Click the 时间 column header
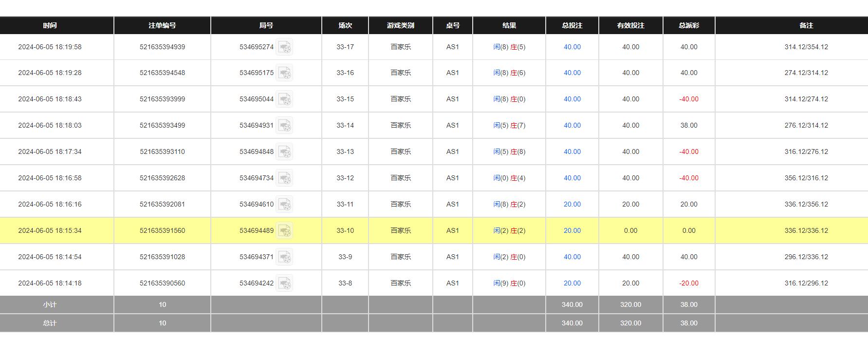Viewport: 868px width, 341px height. [50, 25]
